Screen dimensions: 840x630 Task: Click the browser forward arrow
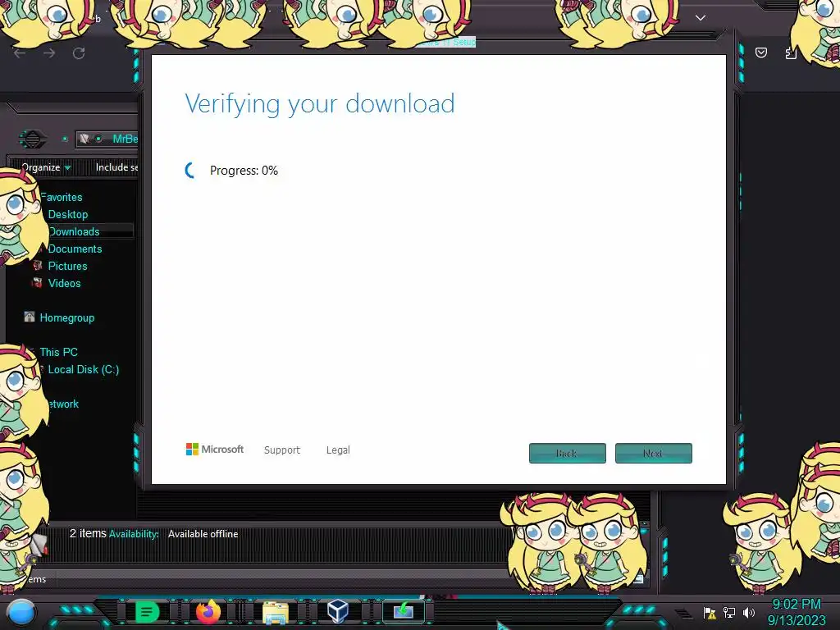pos(49,53)
